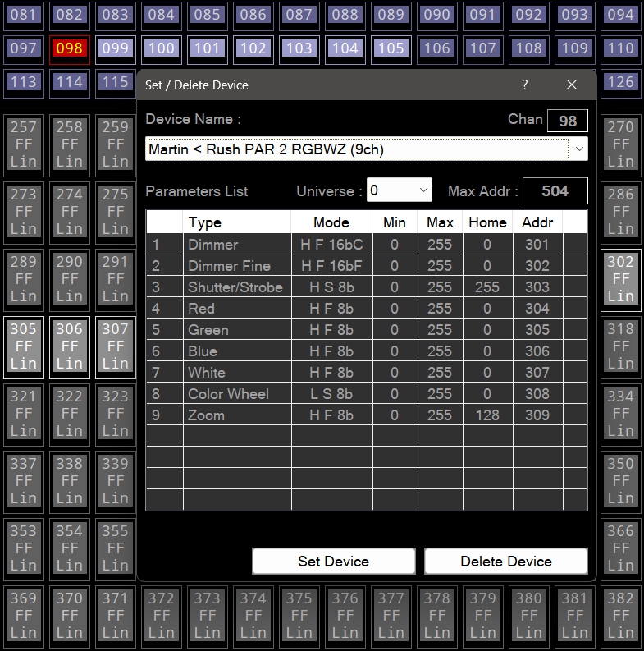Click the Chan number field showing 98
Viewport: 644px width, 651px height.
tap(567, 121)
